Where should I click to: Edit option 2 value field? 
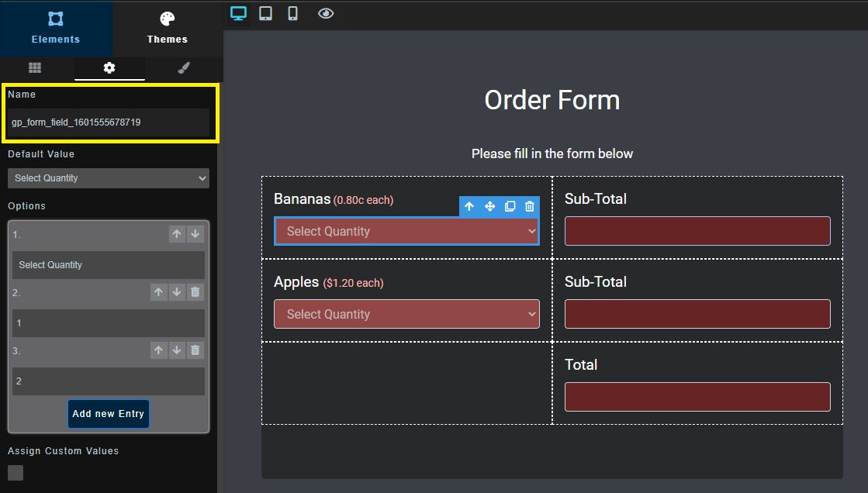point(109,323)
